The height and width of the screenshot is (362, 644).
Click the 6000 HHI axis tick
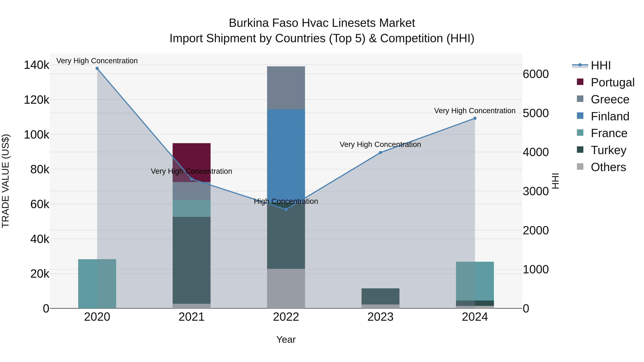[x=536, y=74]
